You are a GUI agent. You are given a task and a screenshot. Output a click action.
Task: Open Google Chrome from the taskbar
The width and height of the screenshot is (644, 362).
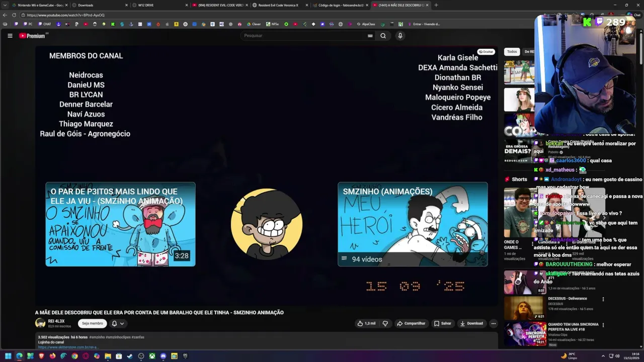(74, 356)
